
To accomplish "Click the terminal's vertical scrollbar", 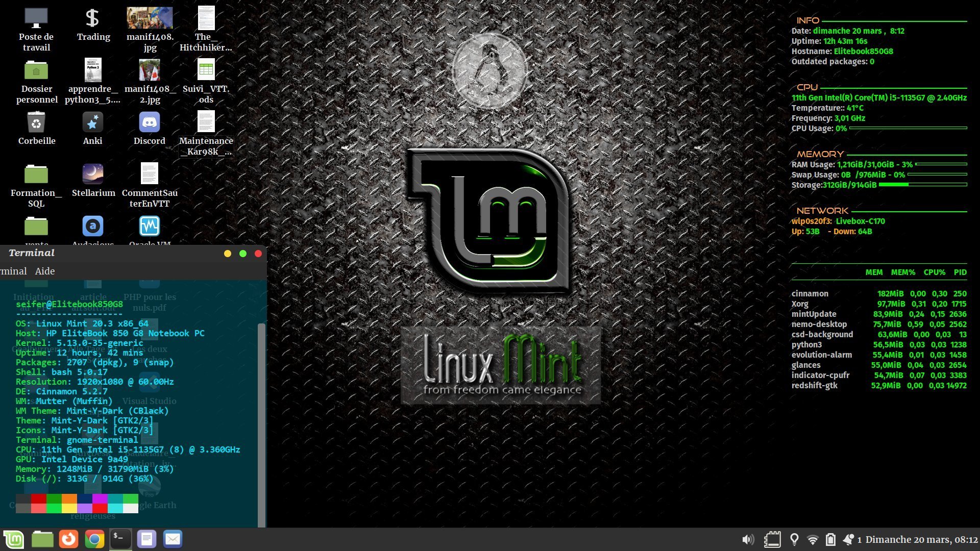I will click(x=261, y=423).
